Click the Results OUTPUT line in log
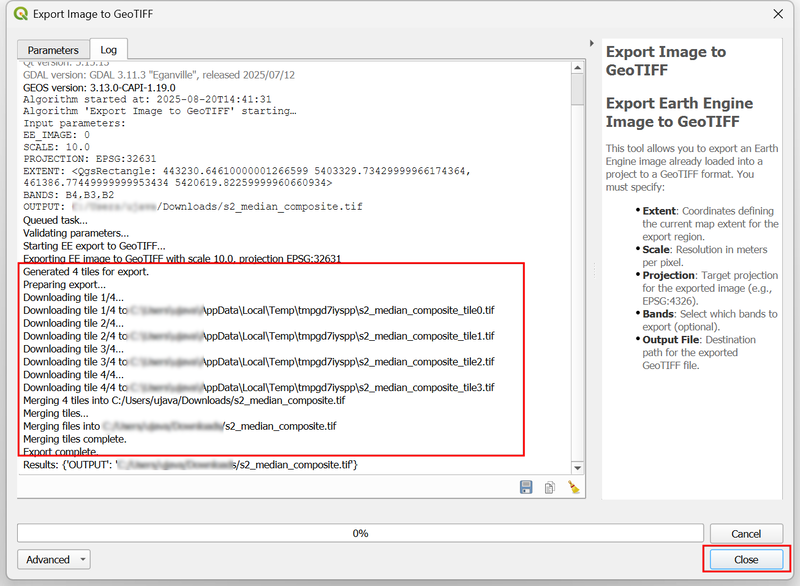The image size is (800, 586). point(190,465)
